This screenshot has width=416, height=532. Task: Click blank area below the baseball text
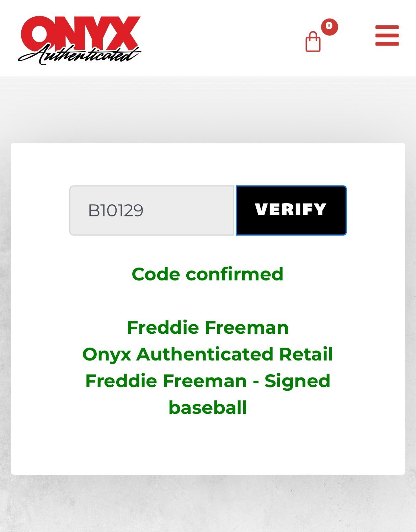point(208,445)
